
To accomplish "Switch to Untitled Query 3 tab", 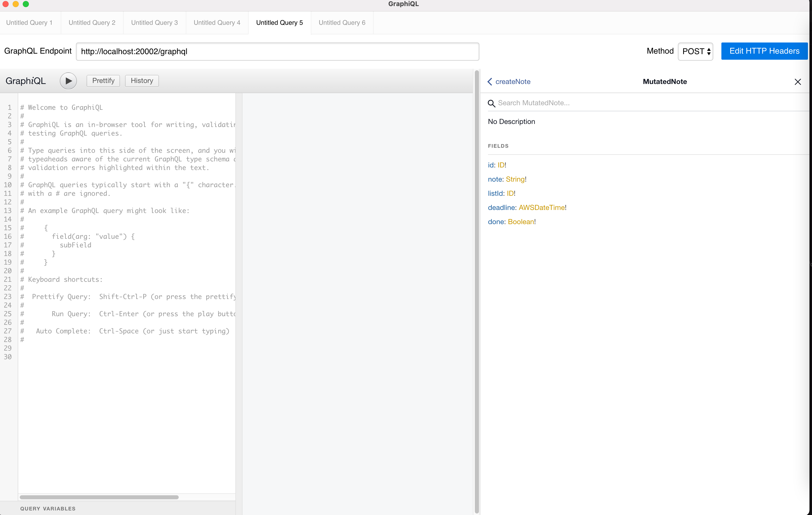I will point(154,23).
